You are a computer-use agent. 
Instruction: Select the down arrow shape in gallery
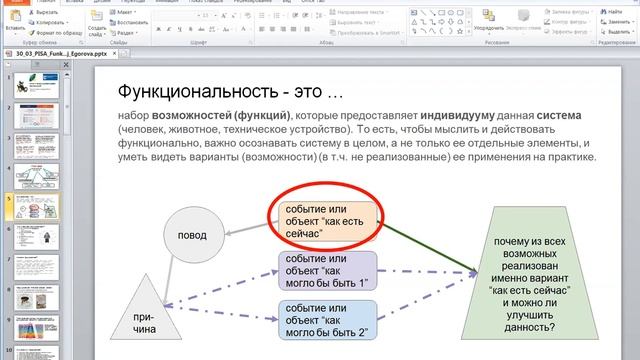(451, 22)
